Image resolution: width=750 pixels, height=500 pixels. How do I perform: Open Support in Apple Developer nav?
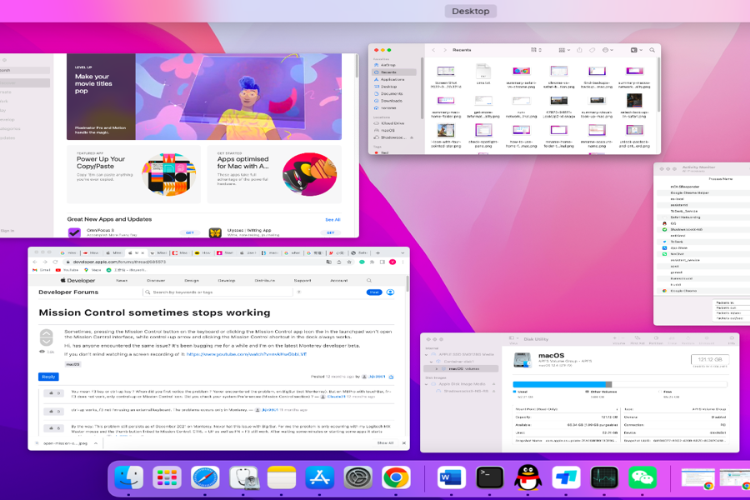click(302, 280)
